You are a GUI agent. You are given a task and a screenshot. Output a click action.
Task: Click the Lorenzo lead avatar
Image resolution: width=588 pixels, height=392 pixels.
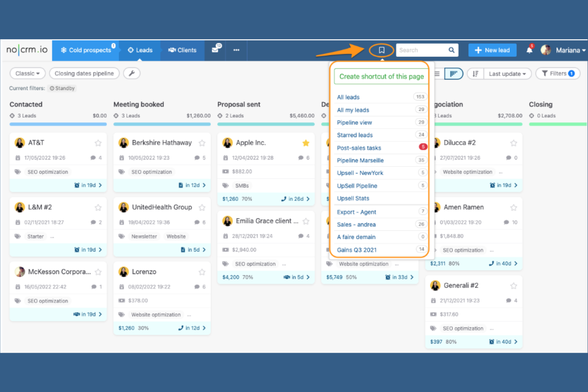pos(124,272)
